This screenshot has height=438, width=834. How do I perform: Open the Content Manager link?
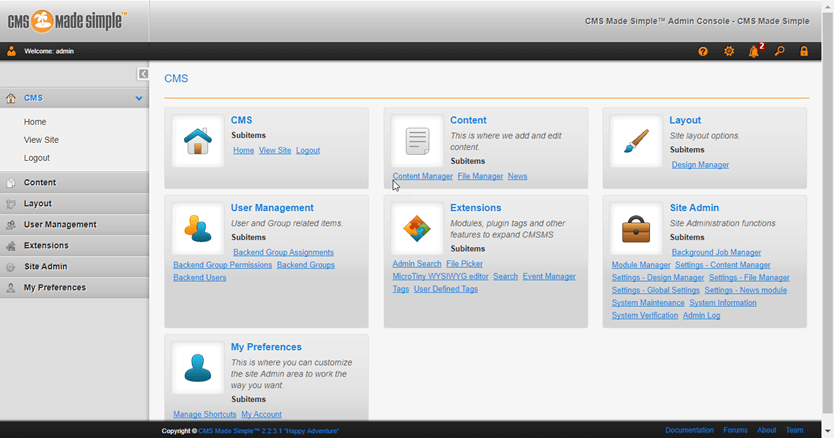point(422,176)
